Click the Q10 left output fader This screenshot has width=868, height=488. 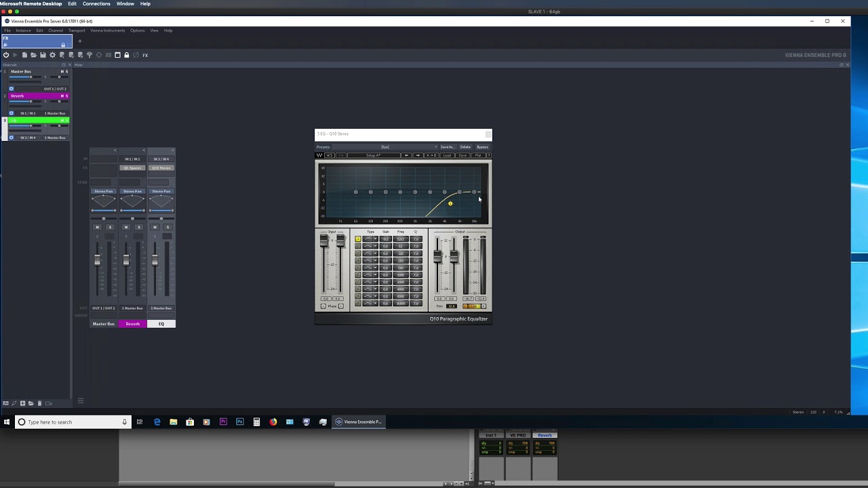coord(437,256)
